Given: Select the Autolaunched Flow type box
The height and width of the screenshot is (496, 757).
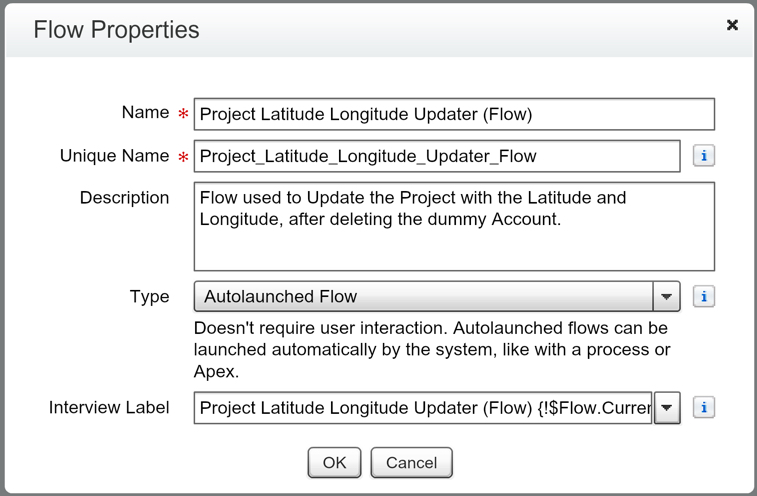Looking at the screenshot, I should coord(423,297).
